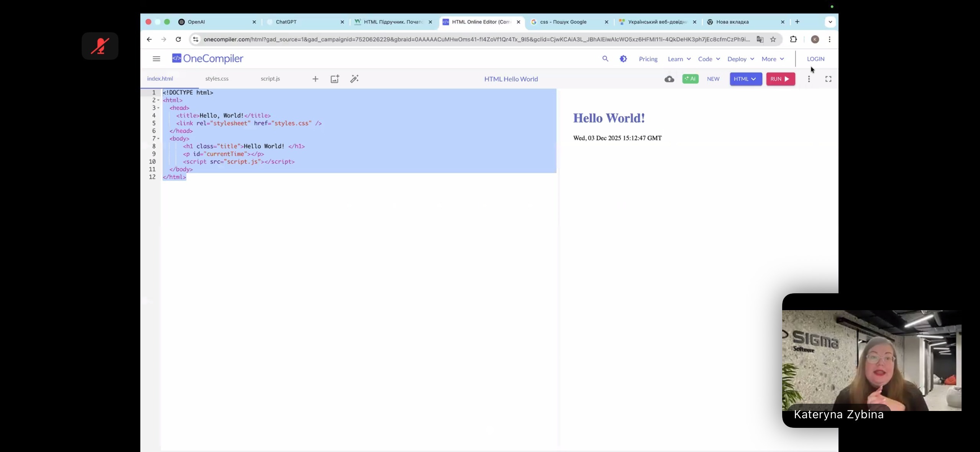This screenshot has width=980, height=452.
Task: Click the cloud save icon
Action: pyautogui.click(x=669, y=79)
